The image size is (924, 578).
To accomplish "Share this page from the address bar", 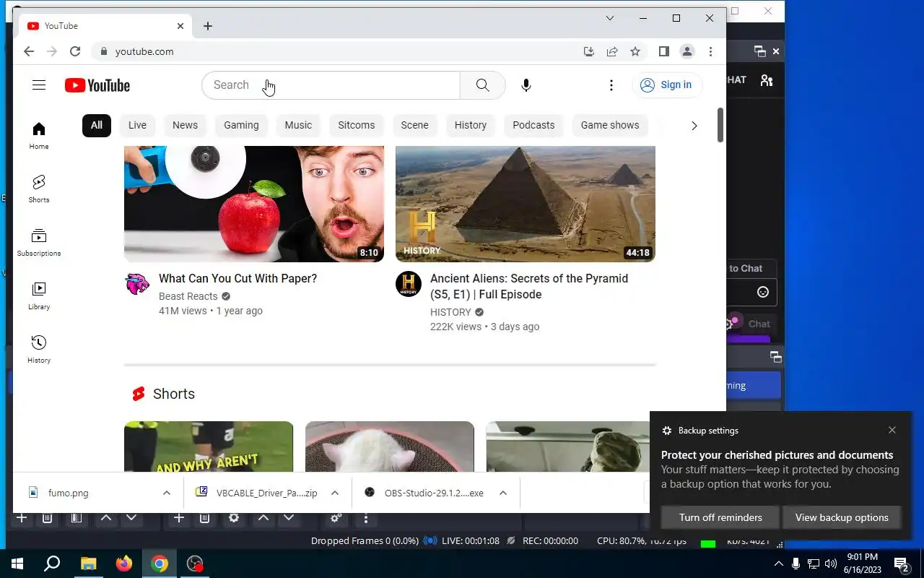I will pyautogui.click(x=612, y=51).
